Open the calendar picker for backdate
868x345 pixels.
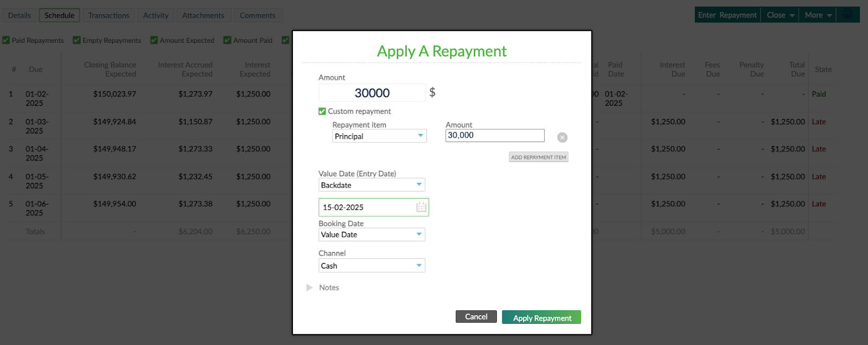421,207
